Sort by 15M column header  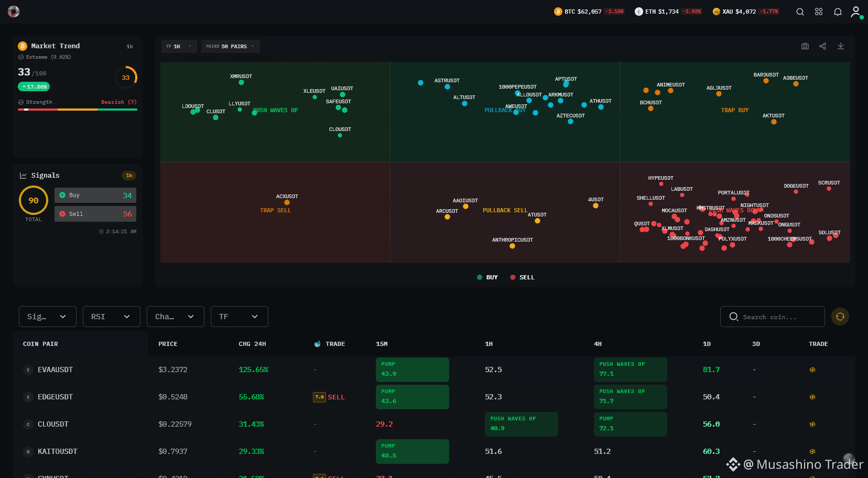[382, 344]
